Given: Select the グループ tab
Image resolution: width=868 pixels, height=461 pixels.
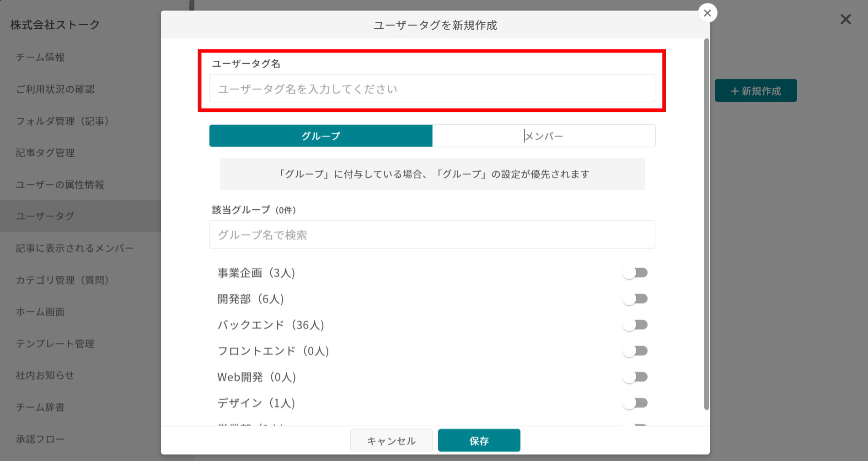Looking at the screenshot, I should tap(320, 136).
